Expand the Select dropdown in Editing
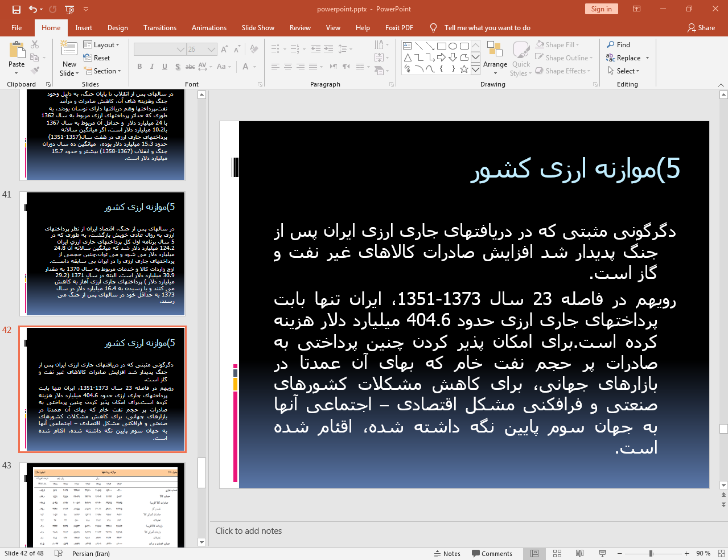Screen dimensions: 728x560 624,71
